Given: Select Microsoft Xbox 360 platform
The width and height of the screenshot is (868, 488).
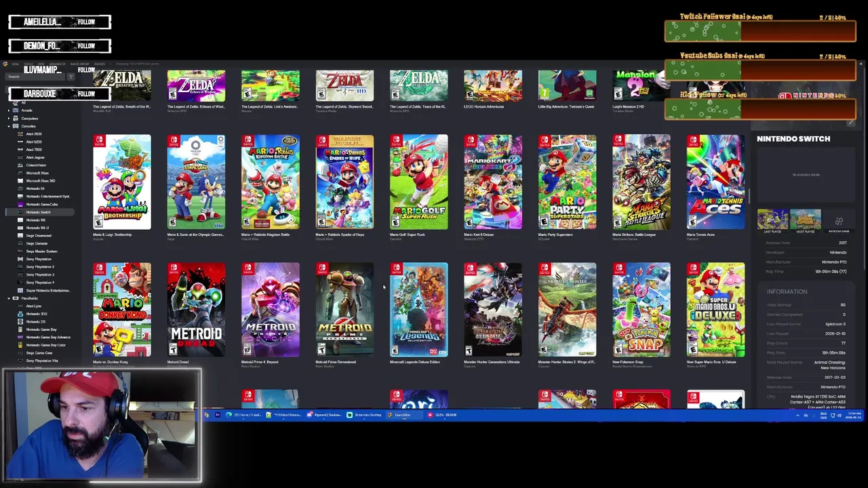Looking at the screenshot, I should tap(41, 181).
